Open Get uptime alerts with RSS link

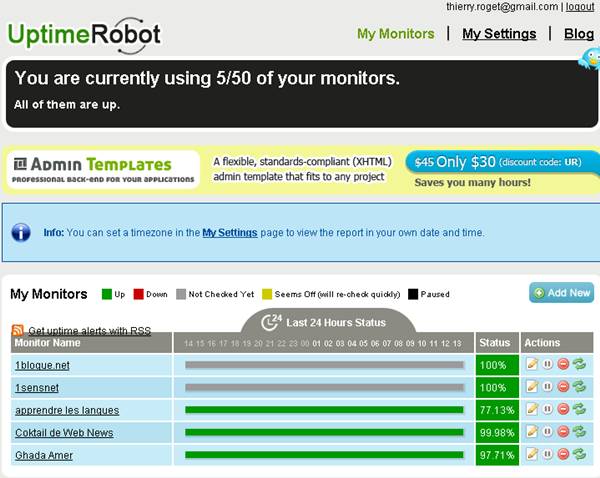click(x=90, y=331)
